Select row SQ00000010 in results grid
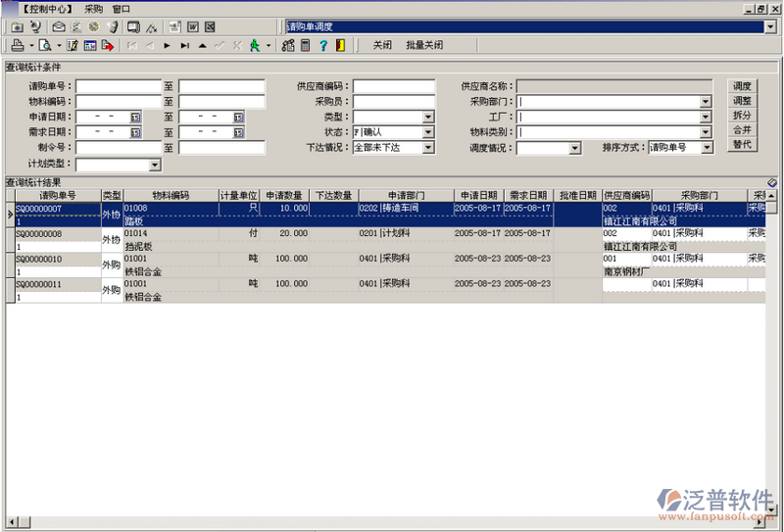784x532 pixels. pyautogui.click(x=39, y=259)
